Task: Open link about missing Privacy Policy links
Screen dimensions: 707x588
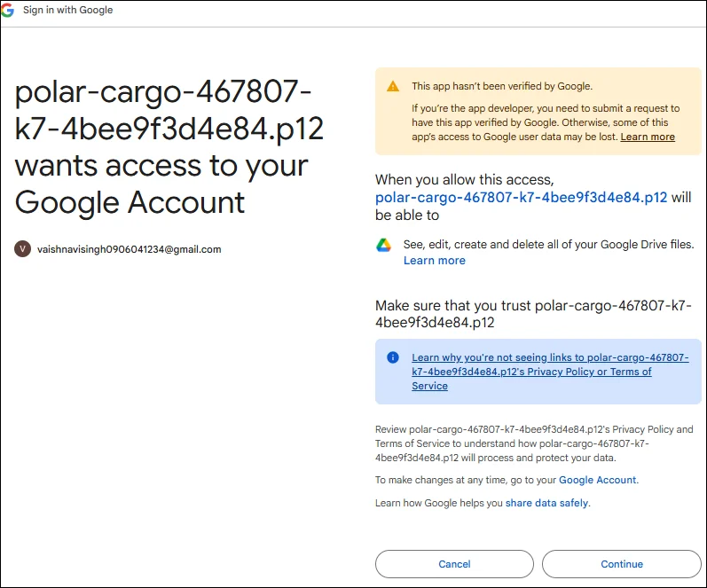Action: coord(550,372)
